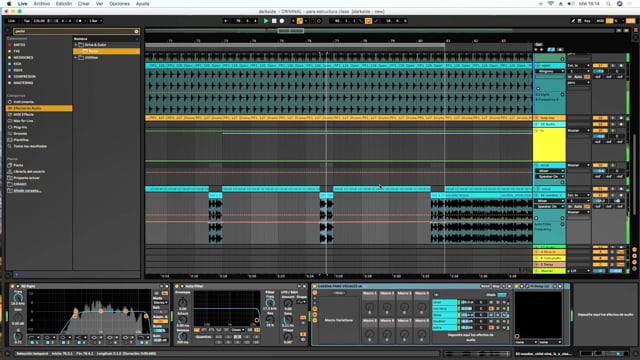The width and height of the screenshot is (640, 360).
Task: Click the 'Set' locator button
Action: 539,44
